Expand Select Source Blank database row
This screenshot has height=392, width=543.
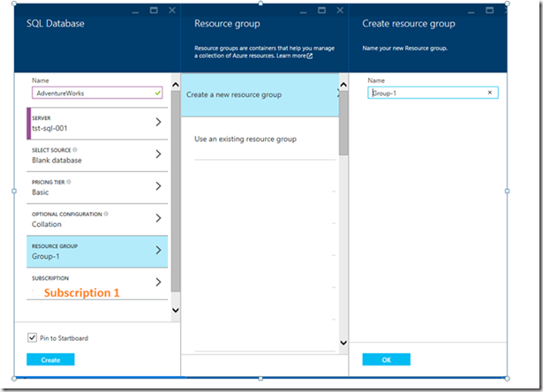[x=97, y=155]
